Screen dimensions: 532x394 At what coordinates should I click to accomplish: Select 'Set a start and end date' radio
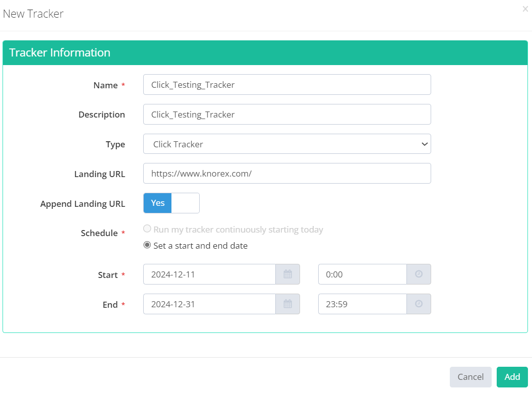pyautogui.click(x=147, y=246)
